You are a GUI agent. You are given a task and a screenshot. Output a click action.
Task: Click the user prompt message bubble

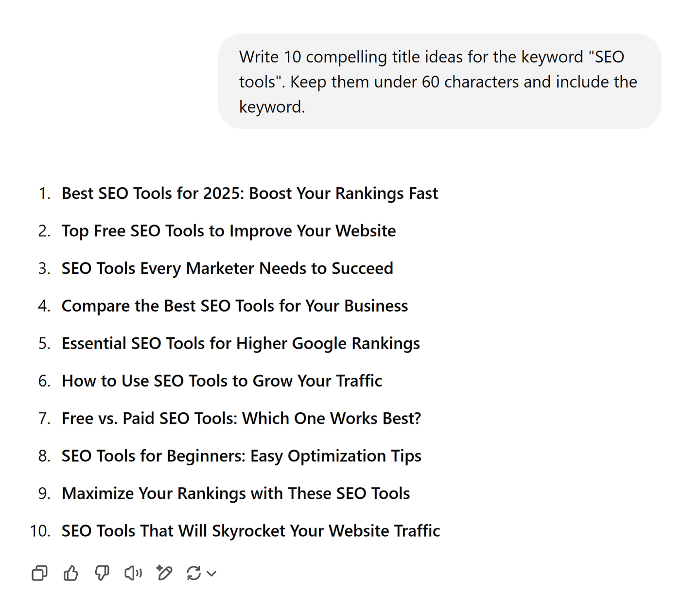click(439, 81)
